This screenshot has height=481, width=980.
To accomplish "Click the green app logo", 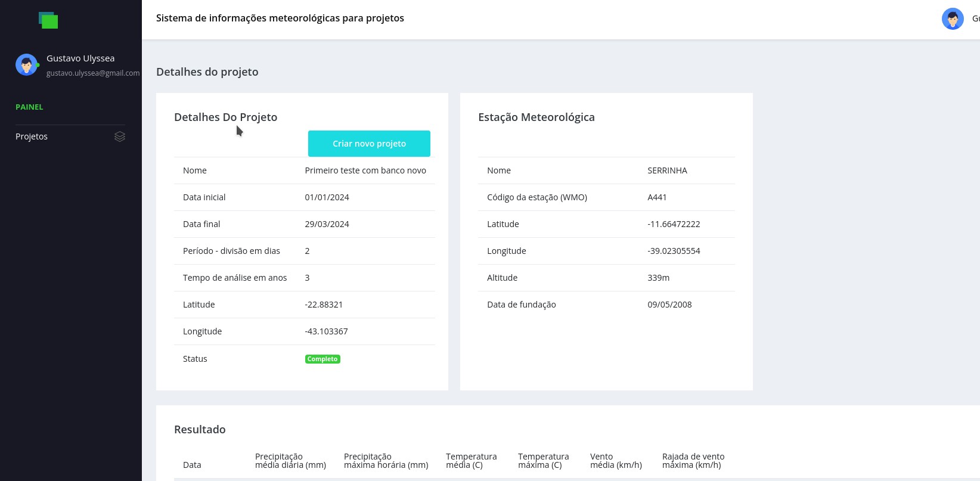I will 48,20.
